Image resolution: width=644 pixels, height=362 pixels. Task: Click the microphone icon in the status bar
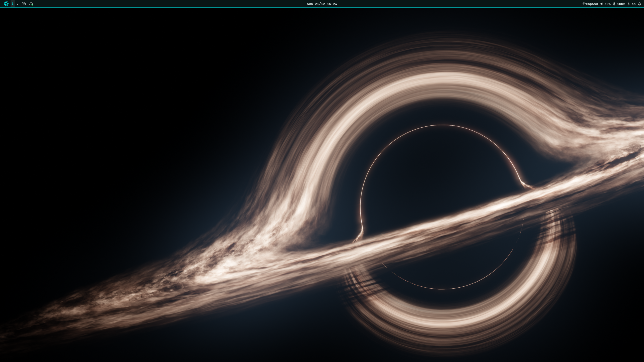click(x=614, y=4)
